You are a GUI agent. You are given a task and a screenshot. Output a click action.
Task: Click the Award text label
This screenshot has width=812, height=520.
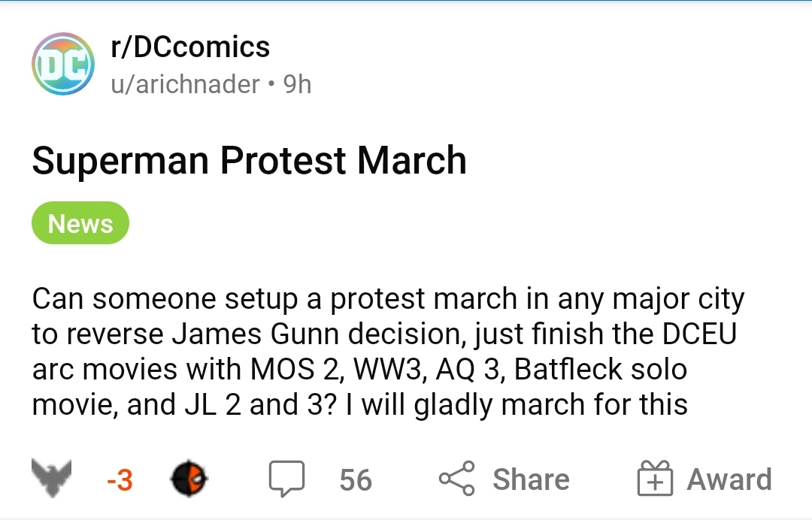(x=729, y=479)
